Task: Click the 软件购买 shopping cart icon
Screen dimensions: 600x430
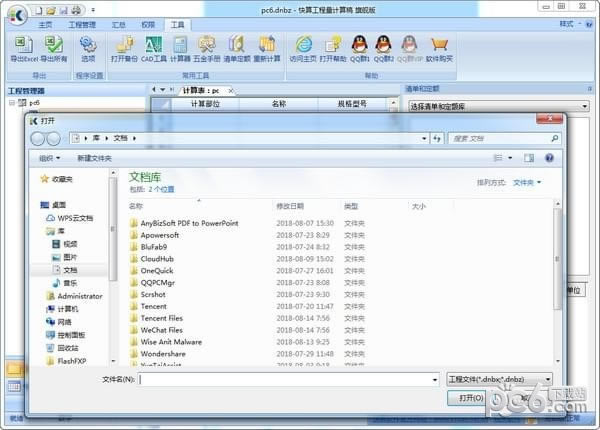Action: point(438,46)
